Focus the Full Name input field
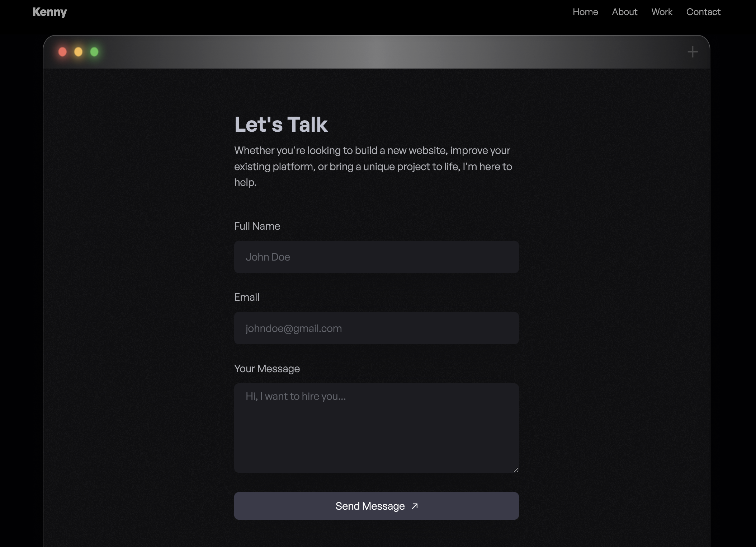756x547 pixels. pyautogui.click(x=376, y=257)
